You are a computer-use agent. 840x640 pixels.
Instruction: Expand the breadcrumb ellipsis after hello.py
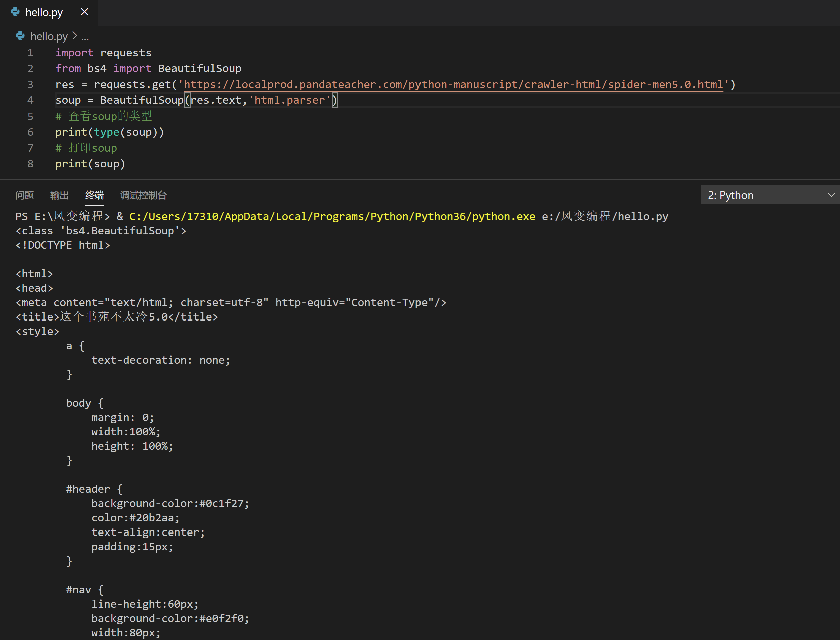click(85, 37)
